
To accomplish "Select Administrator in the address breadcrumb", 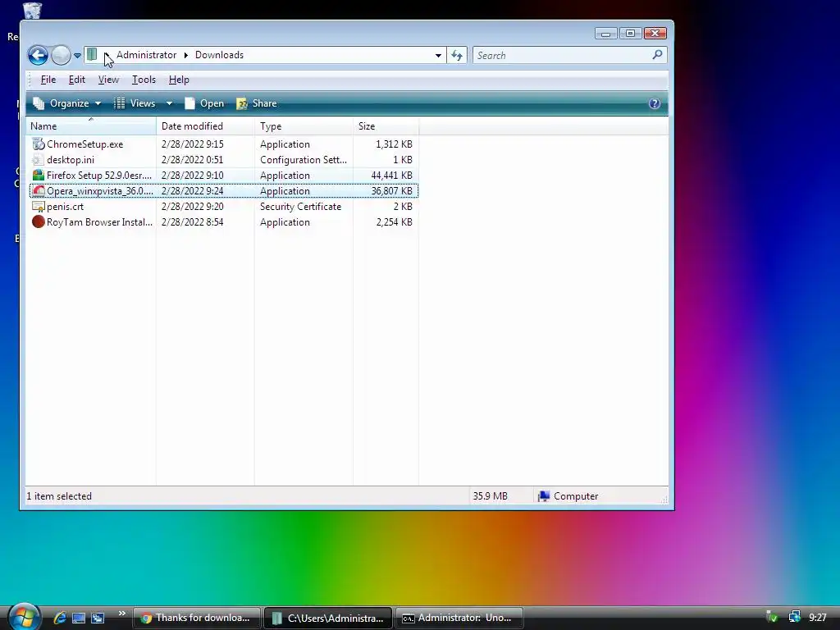I will pyautogui.click(x=146, y=55).
